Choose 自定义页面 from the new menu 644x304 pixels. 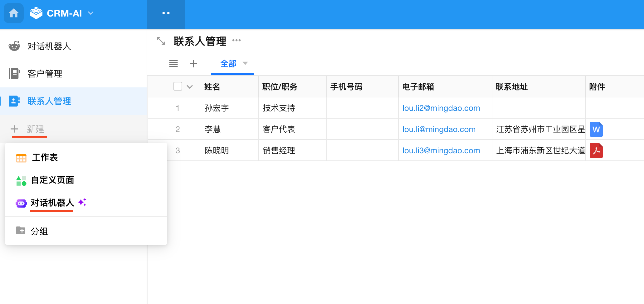[x=52, y=180]
